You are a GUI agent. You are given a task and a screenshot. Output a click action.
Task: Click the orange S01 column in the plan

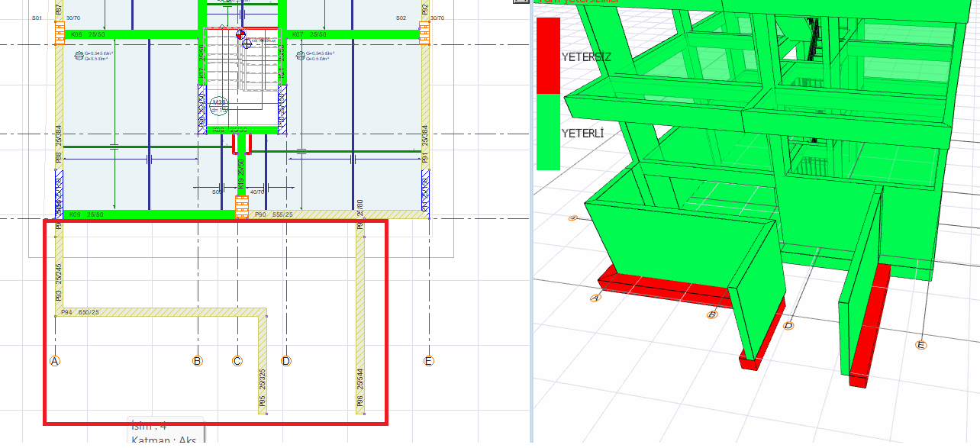(x=60, y=33)
